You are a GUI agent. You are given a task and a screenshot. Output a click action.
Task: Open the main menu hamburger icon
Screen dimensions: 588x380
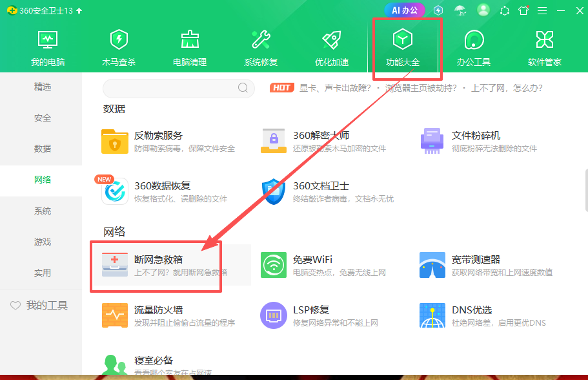pos(542,10)
